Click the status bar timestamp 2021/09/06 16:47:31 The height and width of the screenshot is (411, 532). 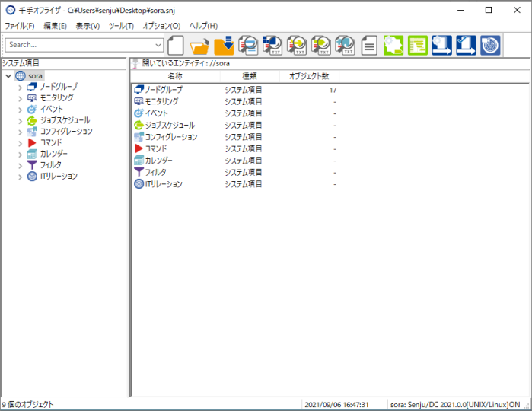pos(336,405)
